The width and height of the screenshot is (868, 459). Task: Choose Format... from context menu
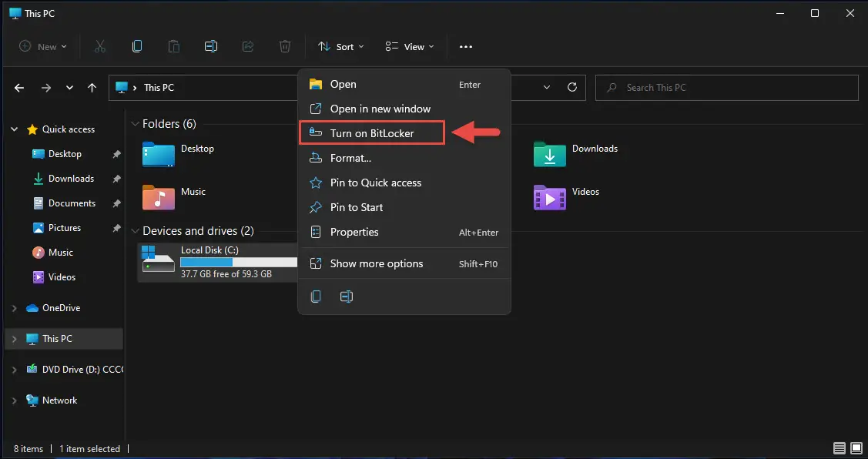(x=404, y=158)
